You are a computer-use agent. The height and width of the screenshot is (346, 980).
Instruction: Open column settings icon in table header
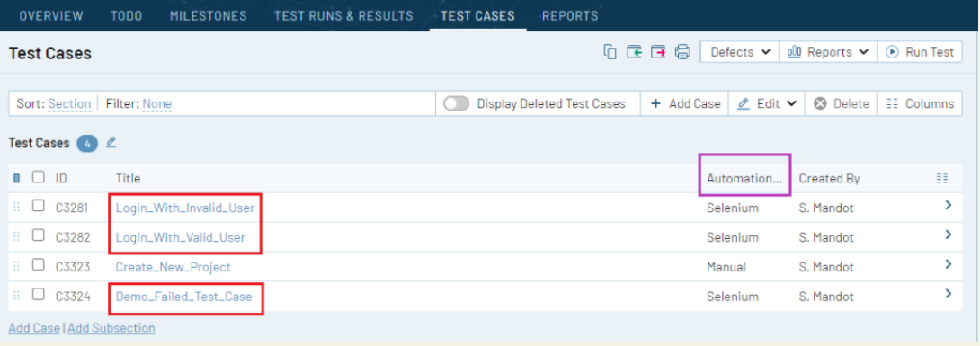click(x=942, y=178)
